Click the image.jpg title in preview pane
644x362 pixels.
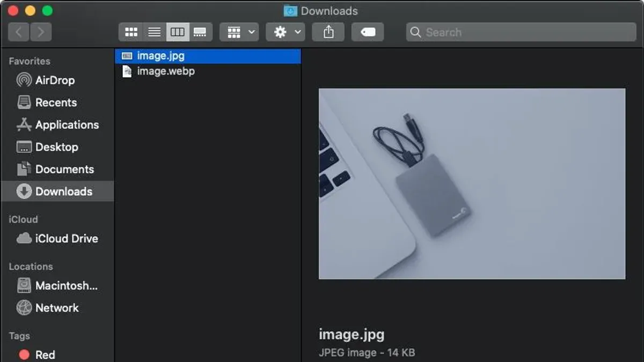(352, 335)
